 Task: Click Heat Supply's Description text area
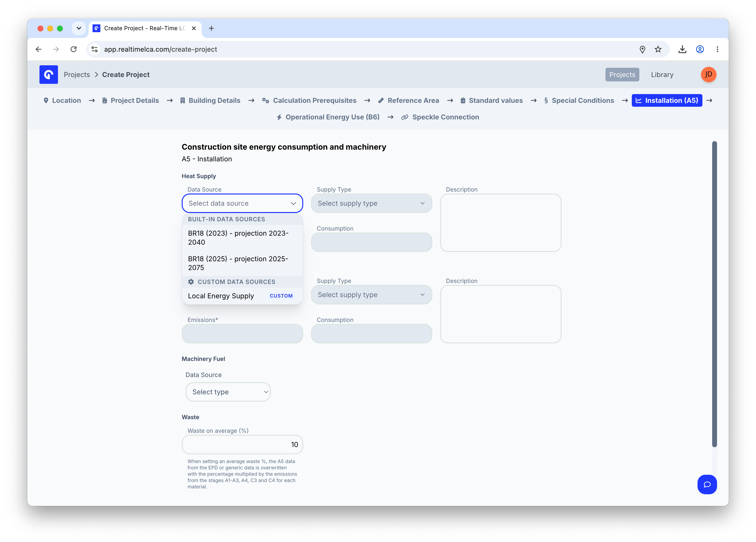click(501, 223)
